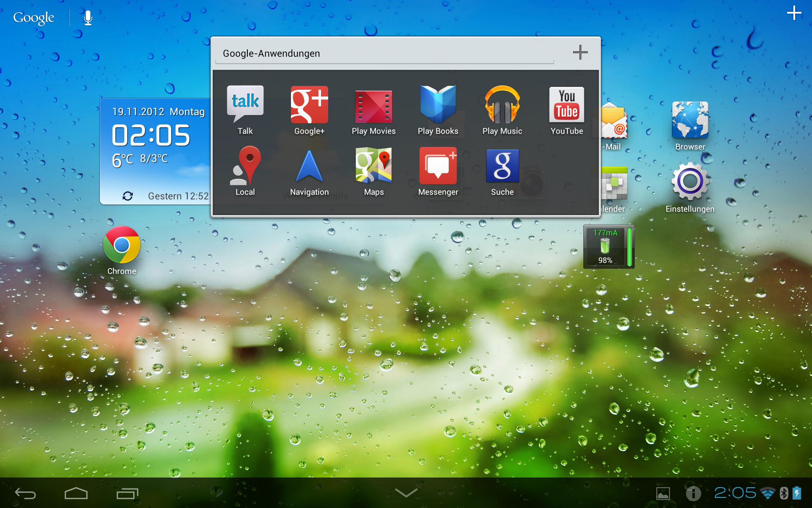
Task: Tap the microphone voice search icon
Action: (88, 18)
